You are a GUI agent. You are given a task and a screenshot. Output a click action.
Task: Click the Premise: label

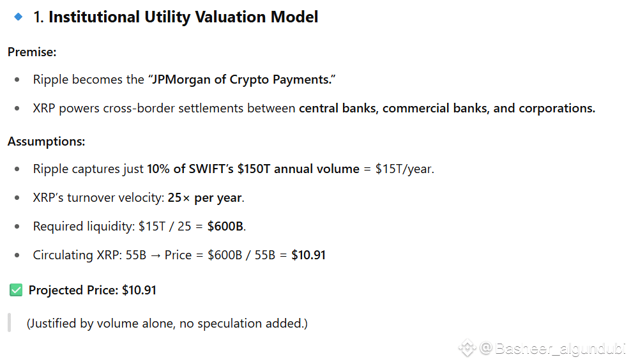(x=33, y=52)
